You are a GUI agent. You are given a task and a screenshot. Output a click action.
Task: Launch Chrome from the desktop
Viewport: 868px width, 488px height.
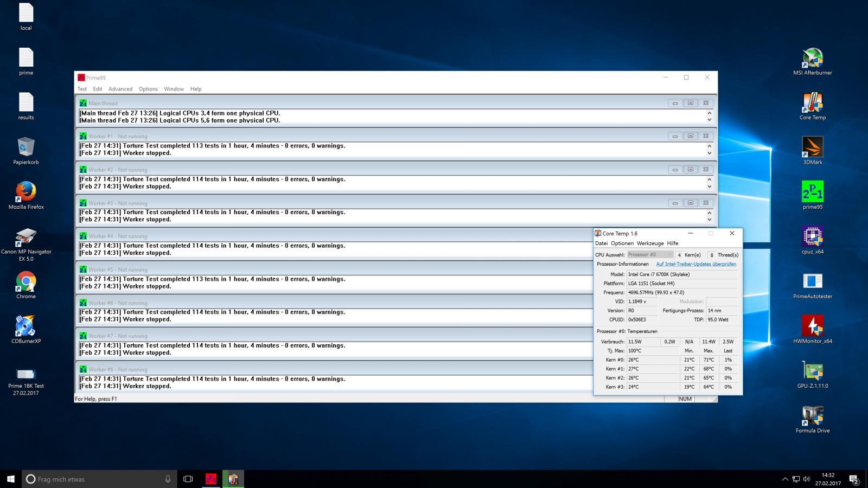click(26, 285)
